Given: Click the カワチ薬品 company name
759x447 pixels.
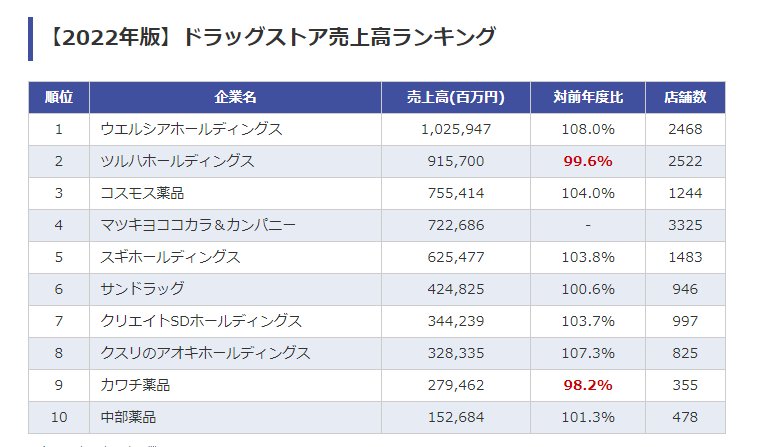Looking at the screenshot, I should click(x=135, y=385).
